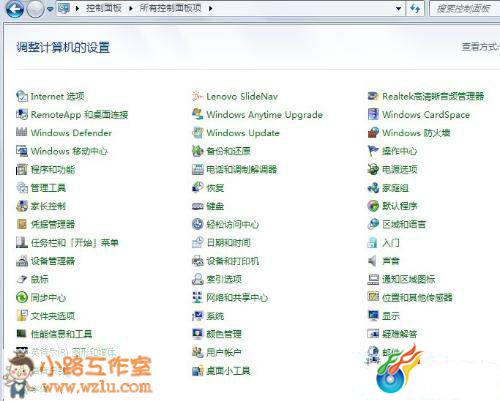Image resolution: width=500 pixels, height=401 pixels.
Task: Open the 电话和调制解调器 icon
Action: pos(197,169)
